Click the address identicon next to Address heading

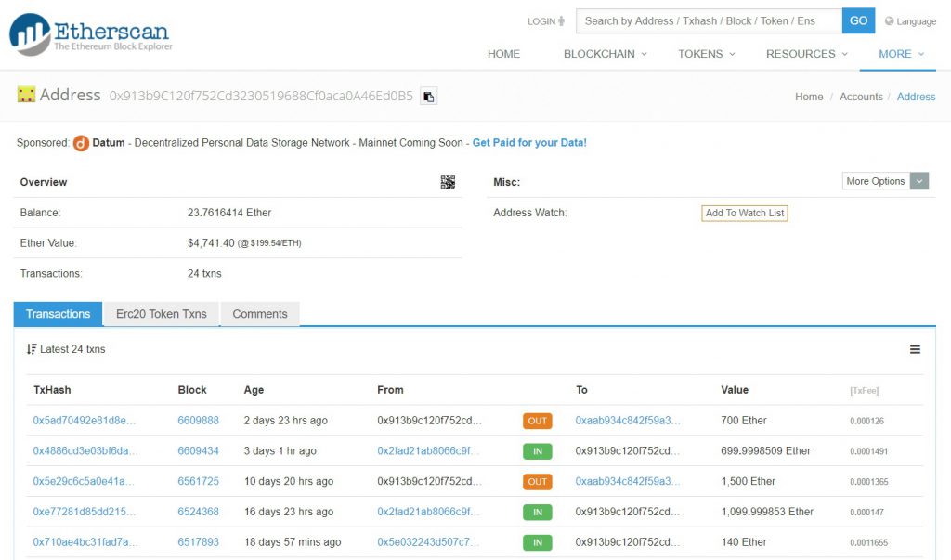pos(26,94)
